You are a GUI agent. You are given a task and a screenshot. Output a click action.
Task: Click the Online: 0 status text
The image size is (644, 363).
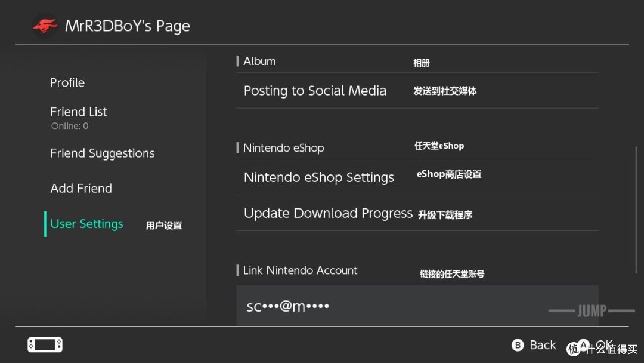click(69, 126)
